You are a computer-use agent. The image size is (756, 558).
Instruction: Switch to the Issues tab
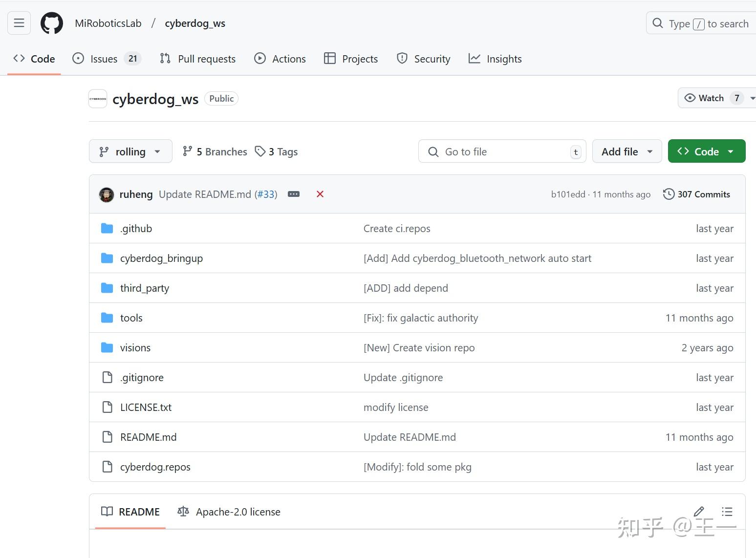point(103,59)
